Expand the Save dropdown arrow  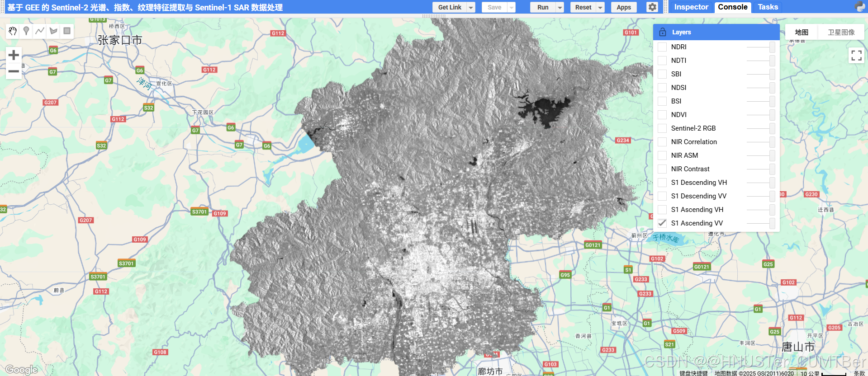(x=511, y=7)
